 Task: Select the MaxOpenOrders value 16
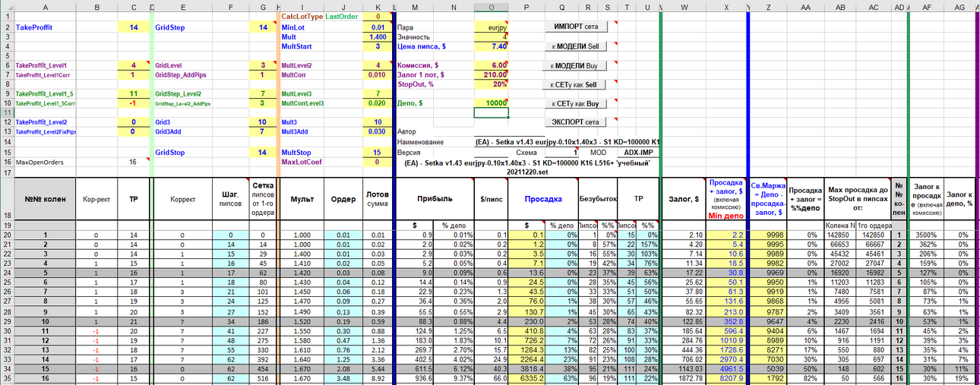click(134, 162)
